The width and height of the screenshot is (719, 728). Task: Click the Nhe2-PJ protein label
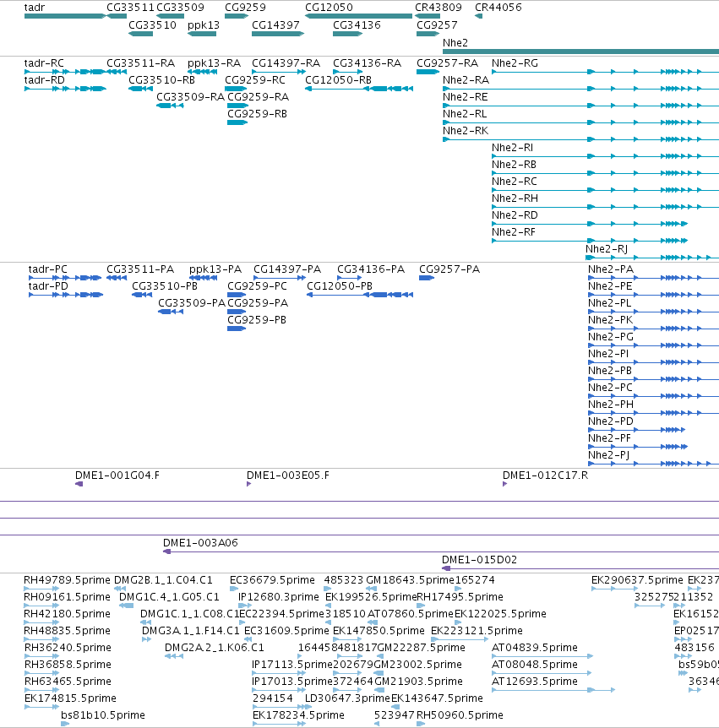[609, 455]
